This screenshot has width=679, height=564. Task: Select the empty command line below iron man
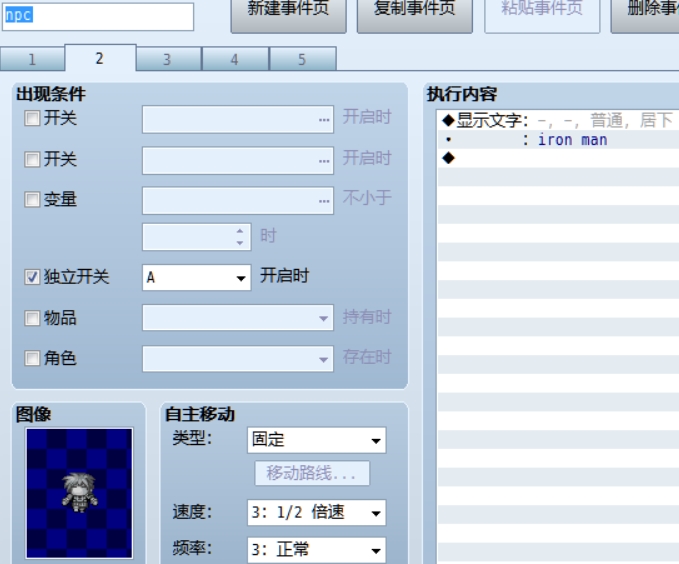[558, 158]
